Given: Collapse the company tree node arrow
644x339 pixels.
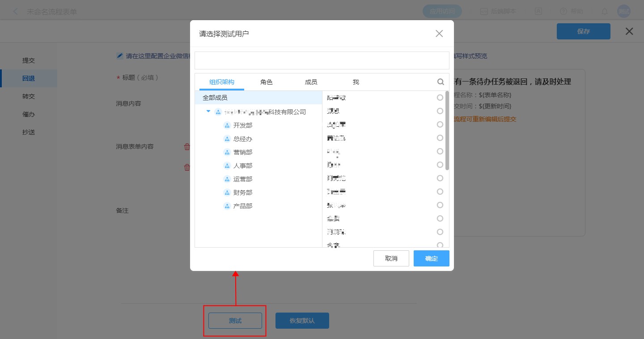Looking at the screenshot, I should pos(208,112).
